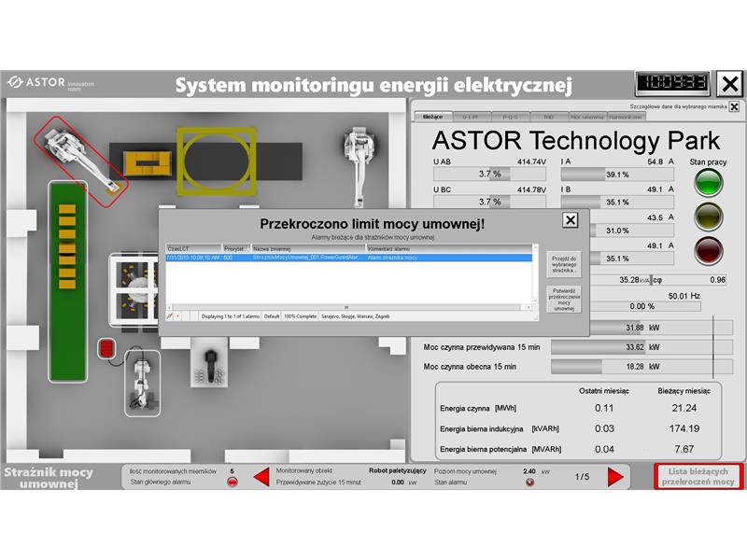The width and height of the screenshot is (747, 560).
Task: Click the I A current percentage bar
Action: click(617, 175)
